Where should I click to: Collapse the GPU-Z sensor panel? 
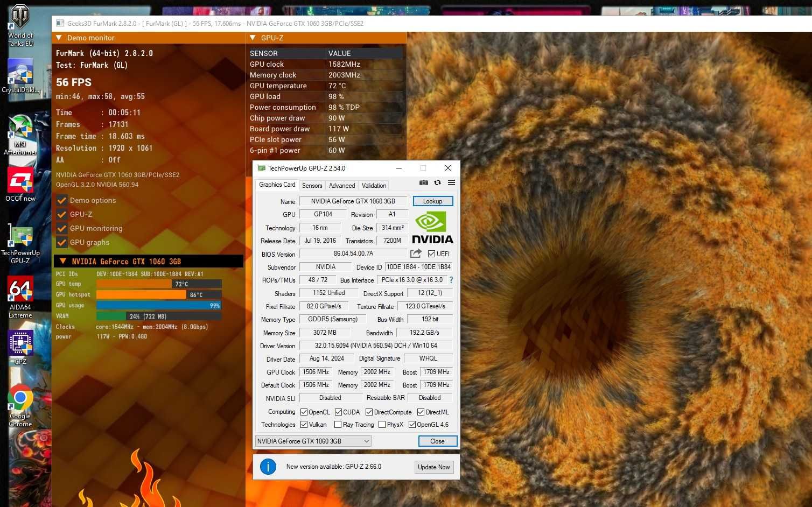(253, 38)
